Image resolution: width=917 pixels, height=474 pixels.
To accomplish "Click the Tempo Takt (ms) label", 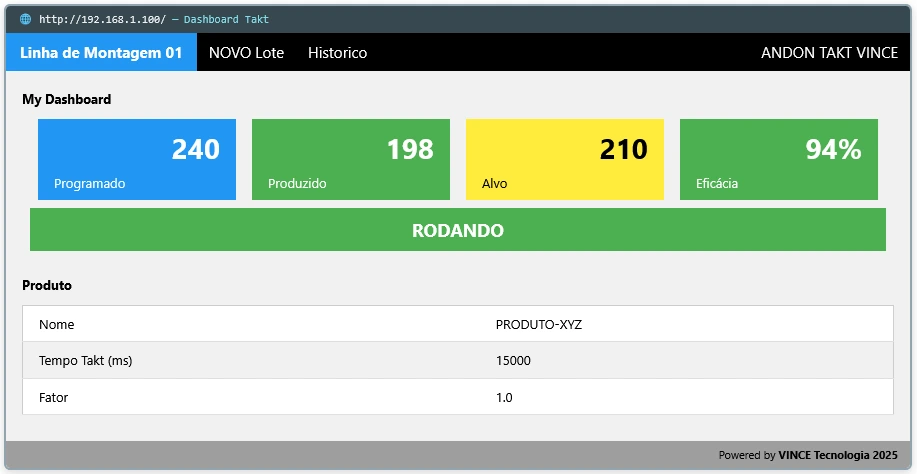I will [x=85, y=361].
